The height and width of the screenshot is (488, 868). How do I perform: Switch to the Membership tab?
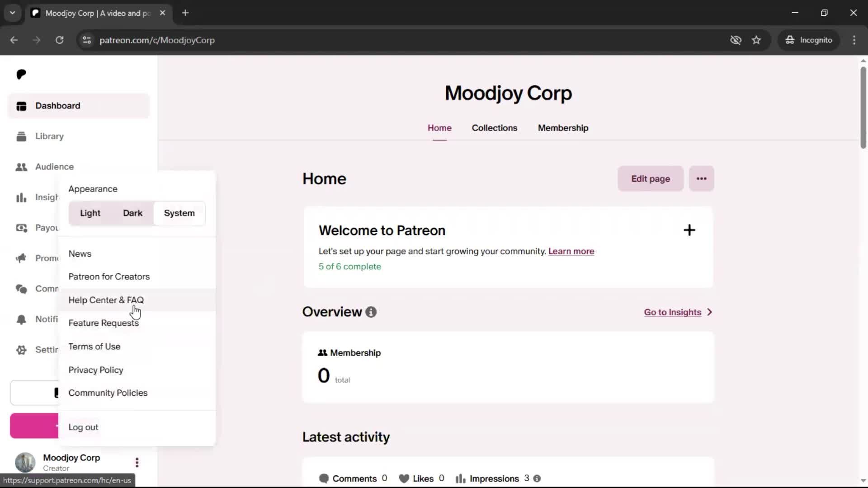click(563, 128)
